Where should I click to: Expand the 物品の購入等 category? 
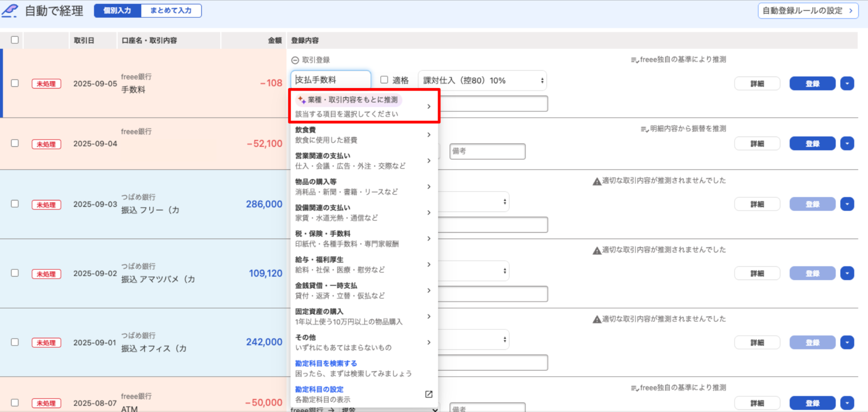tap(364, 187)
